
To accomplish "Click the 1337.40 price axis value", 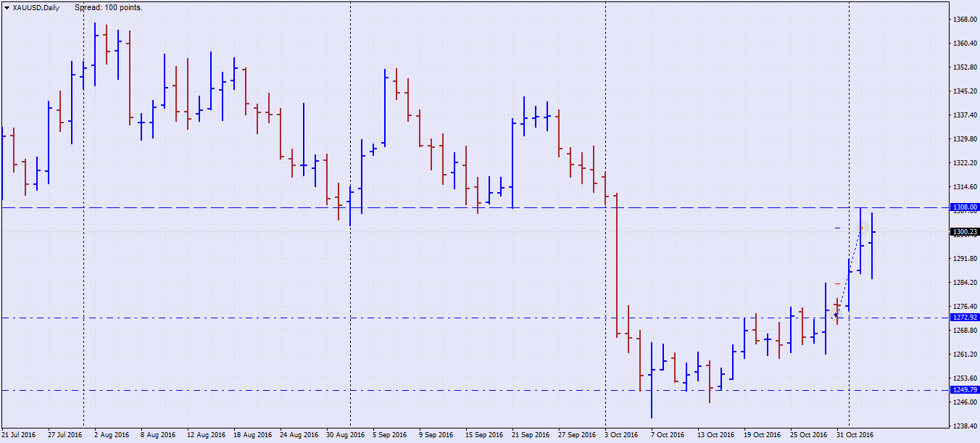I will click(x=965, y=115).
